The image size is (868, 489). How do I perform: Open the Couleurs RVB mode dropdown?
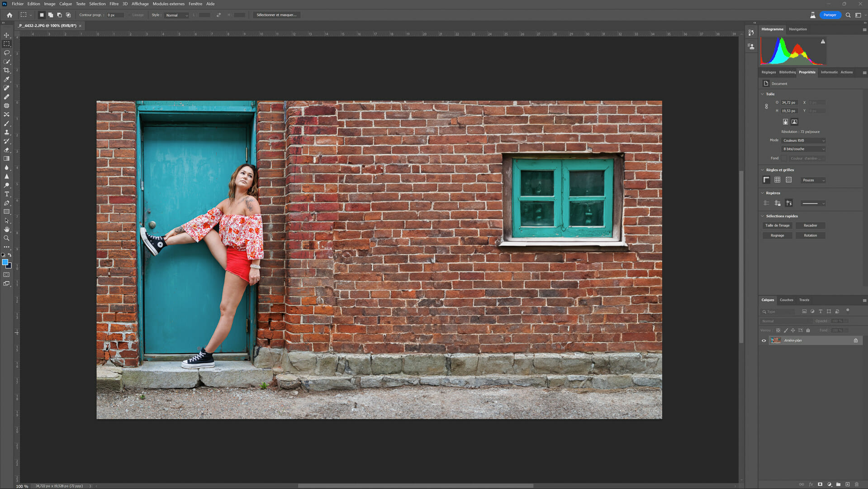(804, 140)
